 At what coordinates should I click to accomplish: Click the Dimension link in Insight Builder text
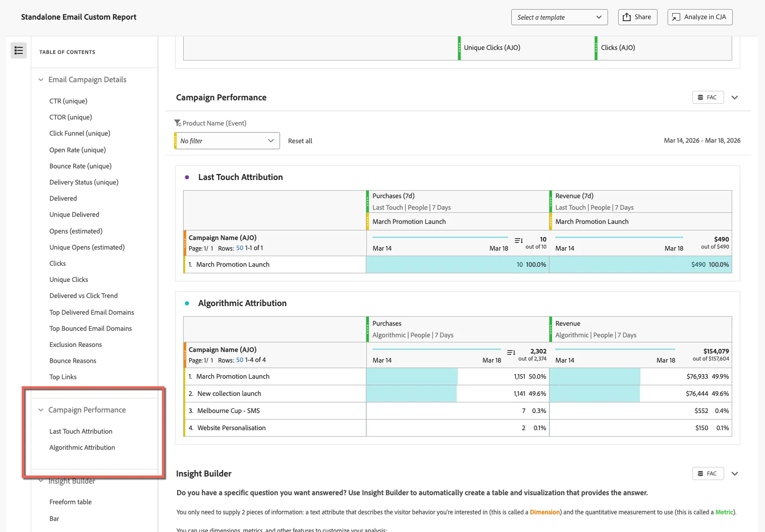pos(544,512)
